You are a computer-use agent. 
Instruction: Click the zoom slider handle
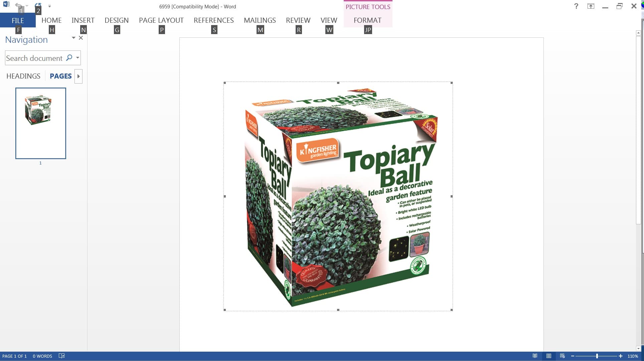coord(597,356)
